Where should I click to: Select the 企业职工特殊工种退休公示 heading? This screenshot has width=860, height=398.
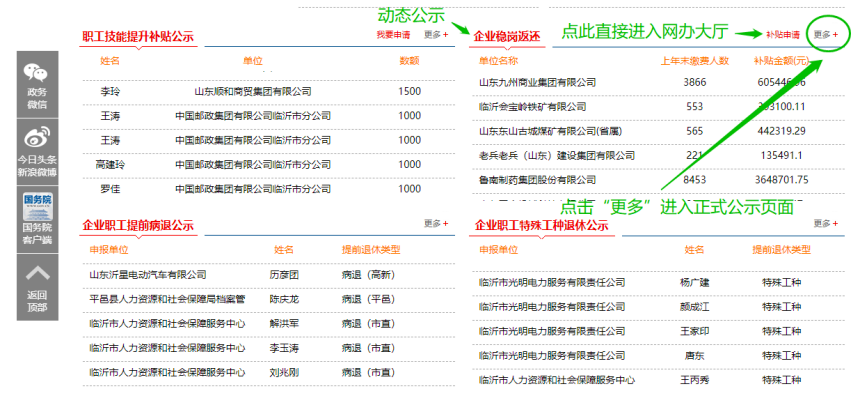(542, 226)
